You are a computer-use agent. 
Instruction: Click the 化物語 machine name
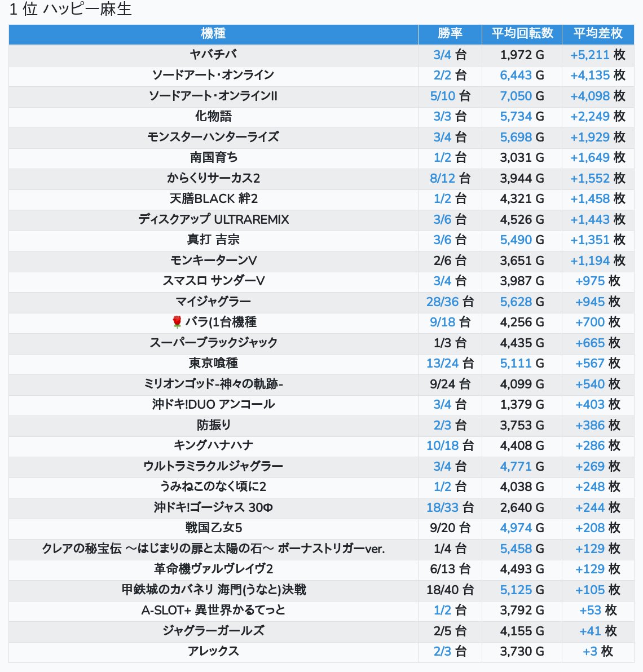click(213, 116)
